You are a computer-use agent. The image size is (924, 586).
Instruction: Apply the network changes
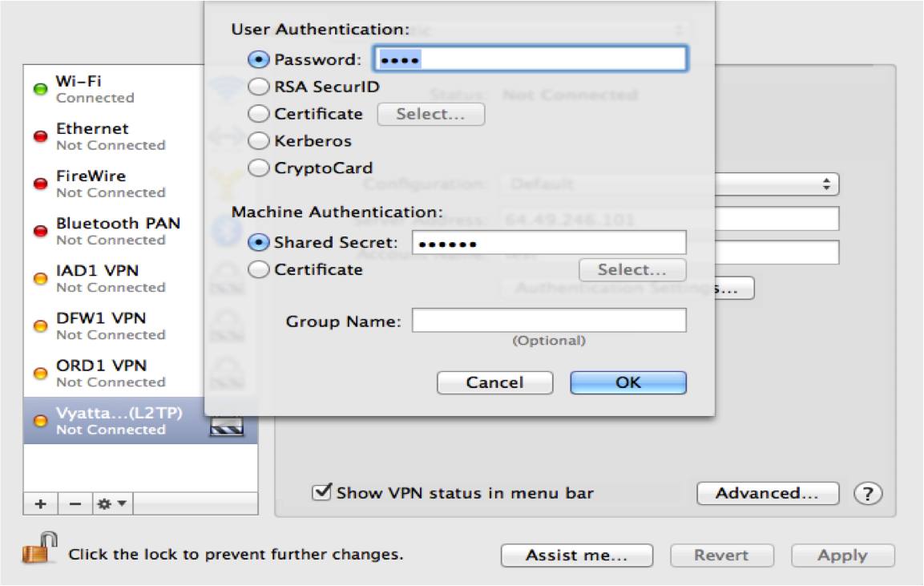coord(843,556)
